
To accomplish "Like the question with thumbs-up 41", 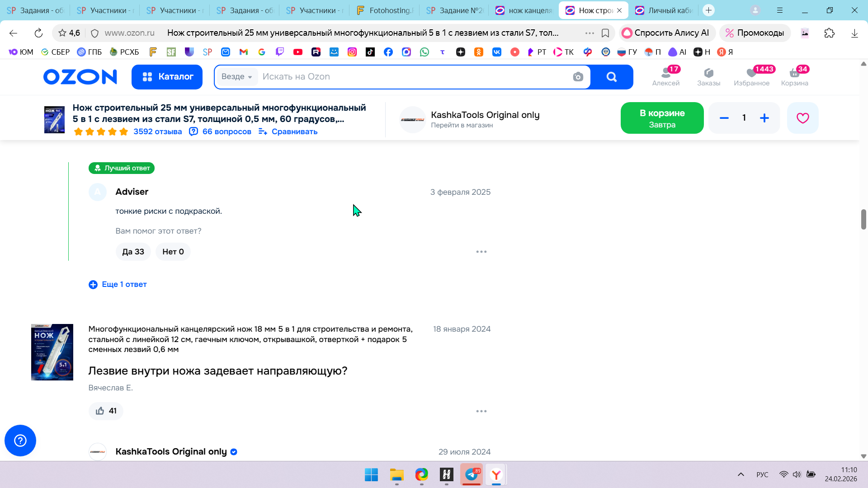I will (x=106, y=411).
